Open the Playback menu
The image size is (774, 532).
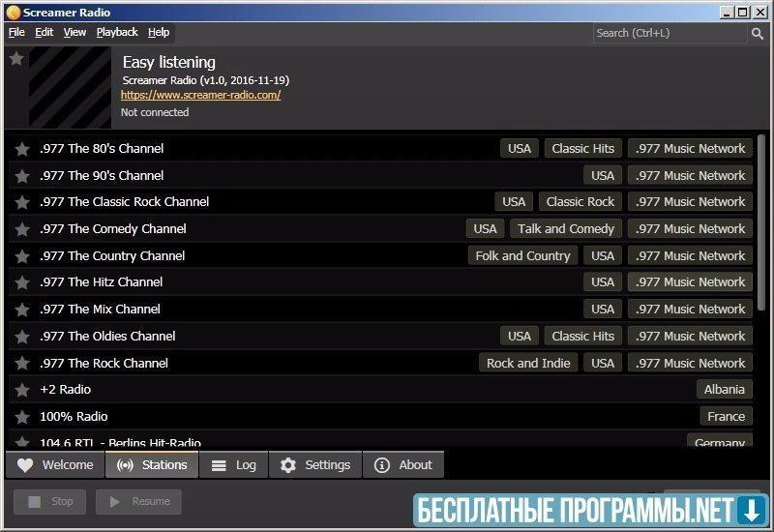(x=117, y=32)
